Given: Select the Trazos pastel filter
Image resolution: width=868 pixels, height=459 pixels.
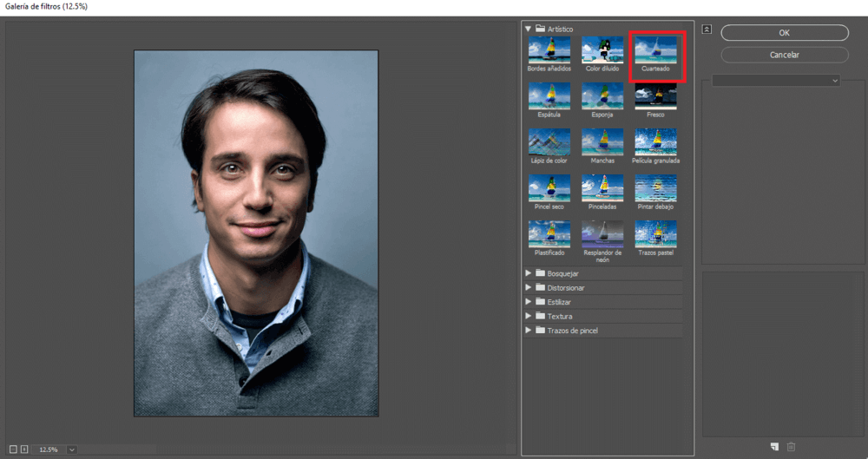Looking at the screenshot, I should 655,233.
